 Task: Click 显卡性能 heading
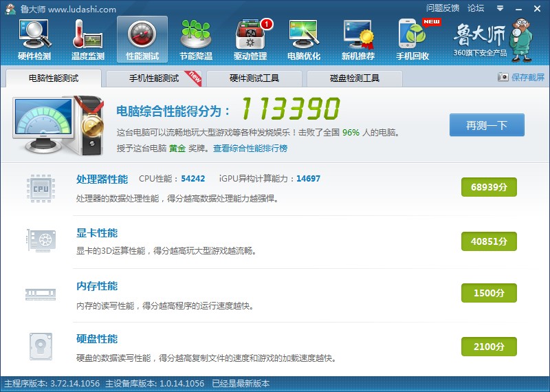97,233
